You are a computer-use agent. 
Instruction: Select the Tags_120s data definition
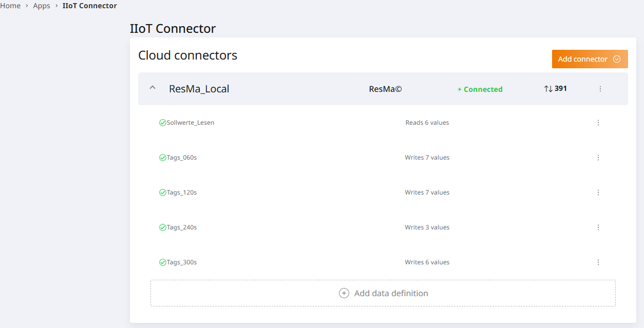tap(182, 192)
